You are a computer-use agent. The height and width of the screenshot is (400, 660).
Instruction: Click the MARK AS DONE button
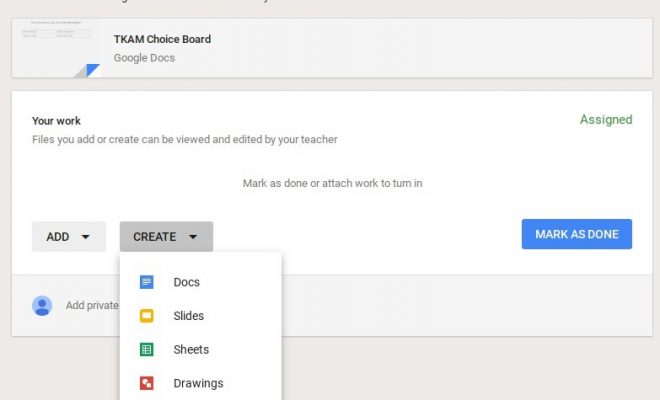[577, 234]
